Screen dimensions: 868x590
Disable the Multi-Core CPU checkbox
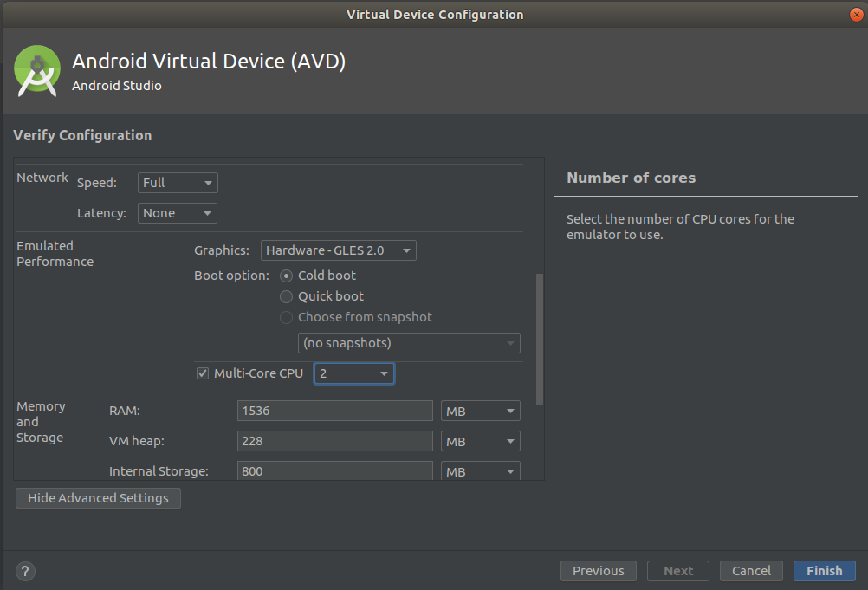pyautogui.click(x=202, y=373)
